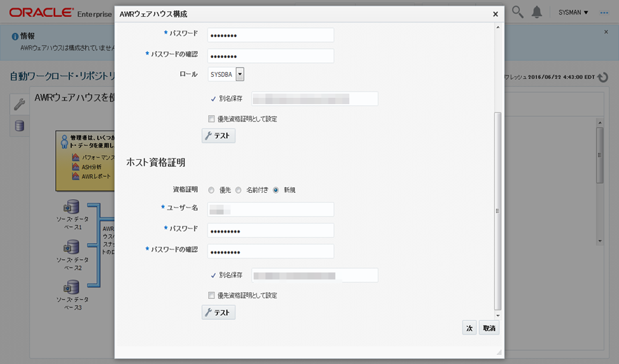The width and height of the screenshot is (619, 364).
Task: Click the dialog scrollbar thumb
Action: [x=498, y=211]
